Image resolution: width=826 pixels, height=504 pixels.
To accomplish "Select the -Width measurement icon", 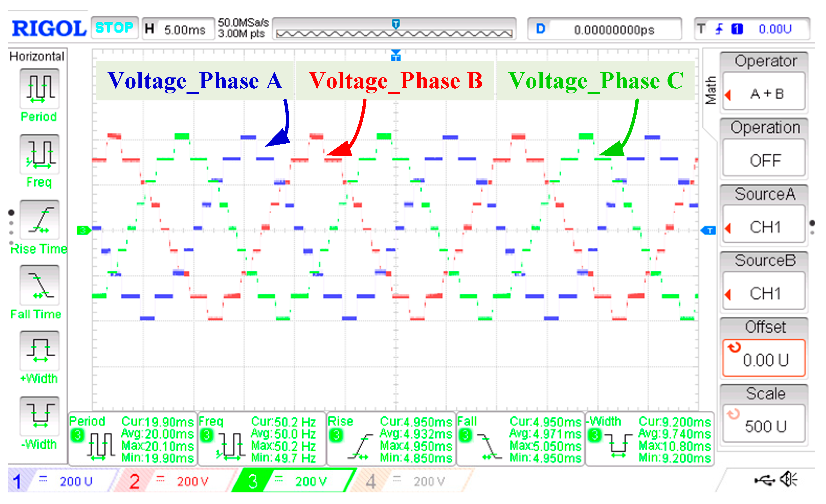I will [x=39, y=416].
